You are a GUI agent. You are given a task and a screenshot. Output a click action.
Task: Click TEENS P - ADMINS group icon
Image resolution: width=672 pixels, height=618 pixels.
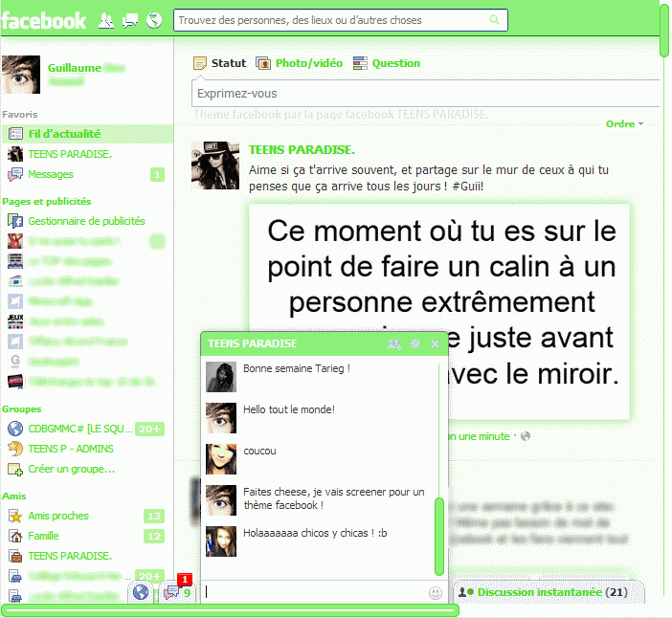click(15, 449)
